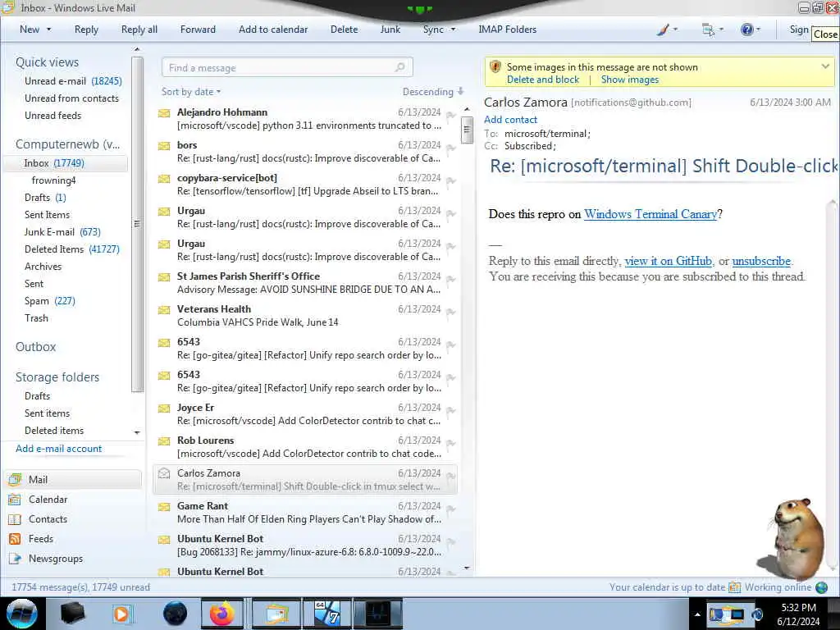The width and height of the screenshot is (840, 630).
Task: Click Add to calendar
Action: (273, 30)
